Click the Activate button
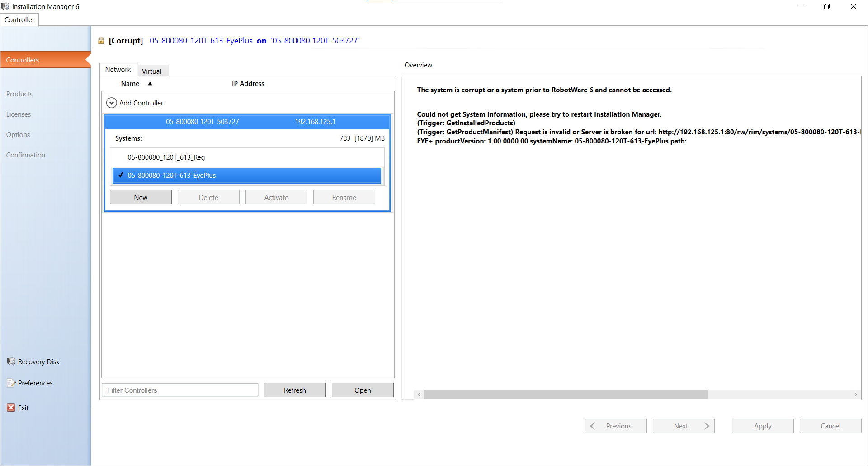The height and width of the screenshot is (466, 868). click(x=276, y=197)
